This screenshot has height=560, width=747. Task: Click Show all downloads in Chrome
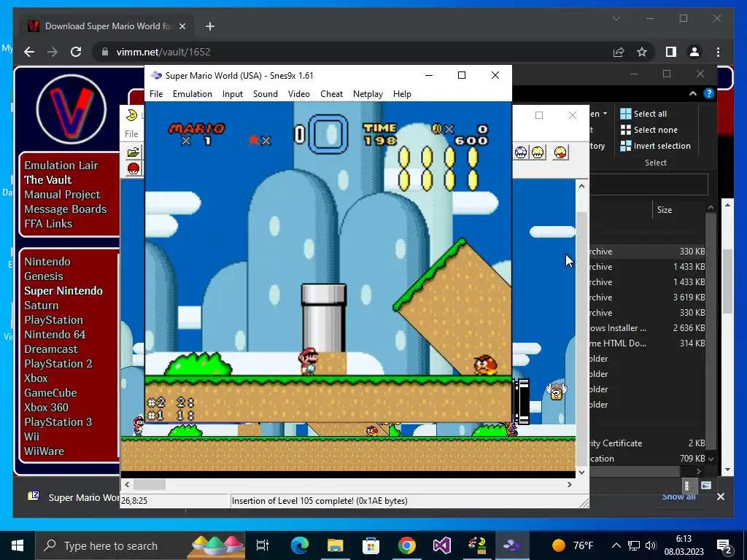(678, 497)
